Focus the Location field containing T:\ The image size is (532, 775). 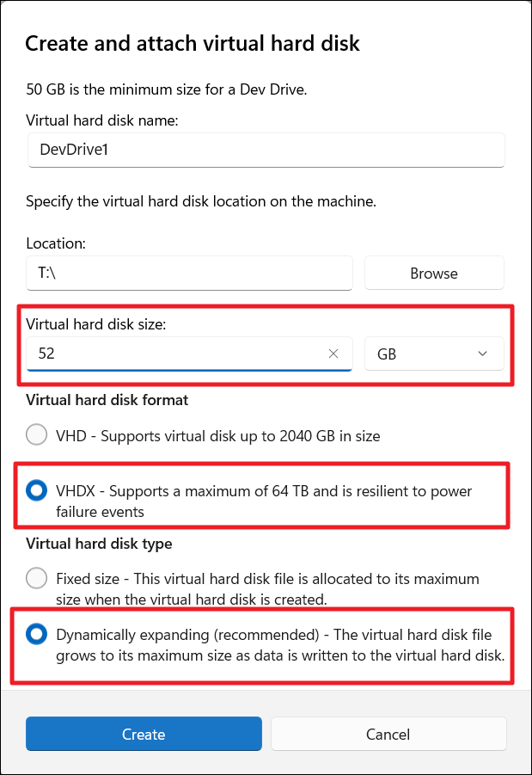(x=189, y=274)
